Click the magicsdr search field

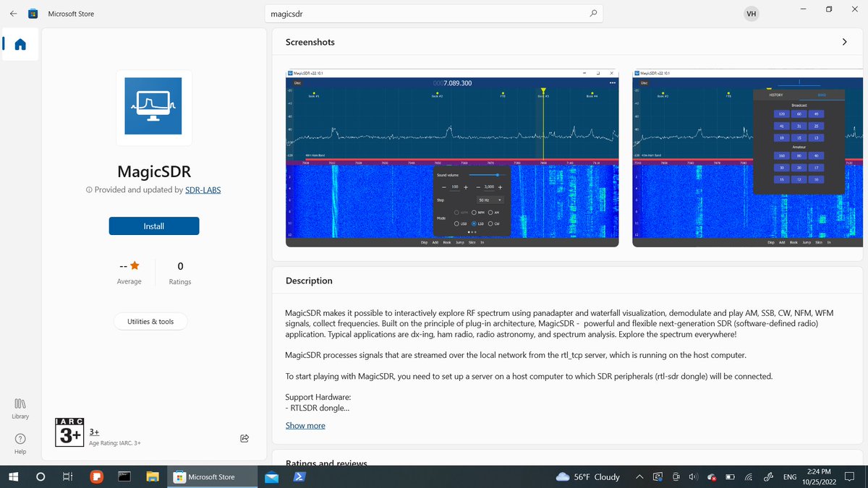pos(434,14)
